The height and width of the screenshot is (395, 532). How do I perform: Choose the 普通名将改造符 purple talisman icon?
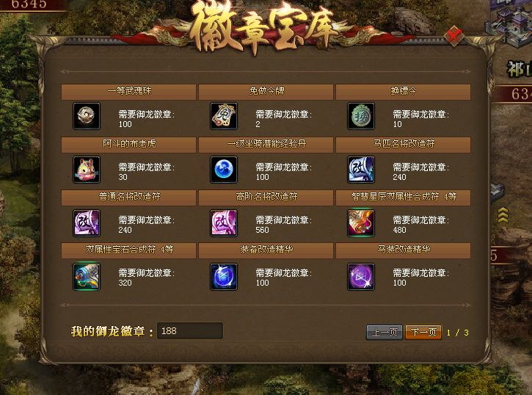point(87,222)
